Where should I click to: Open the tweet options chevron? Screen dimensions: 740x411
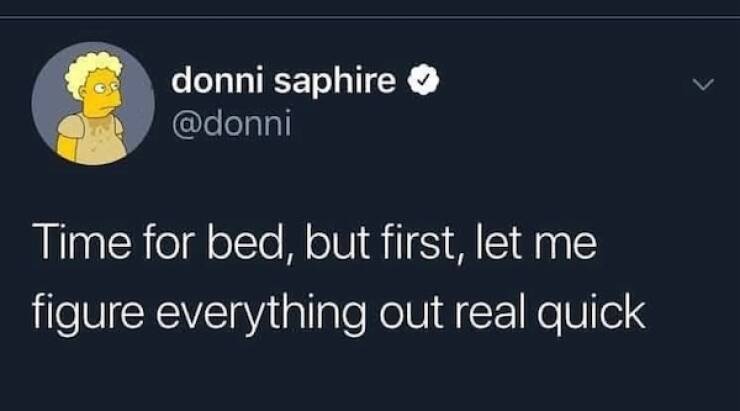pos(704,87)
